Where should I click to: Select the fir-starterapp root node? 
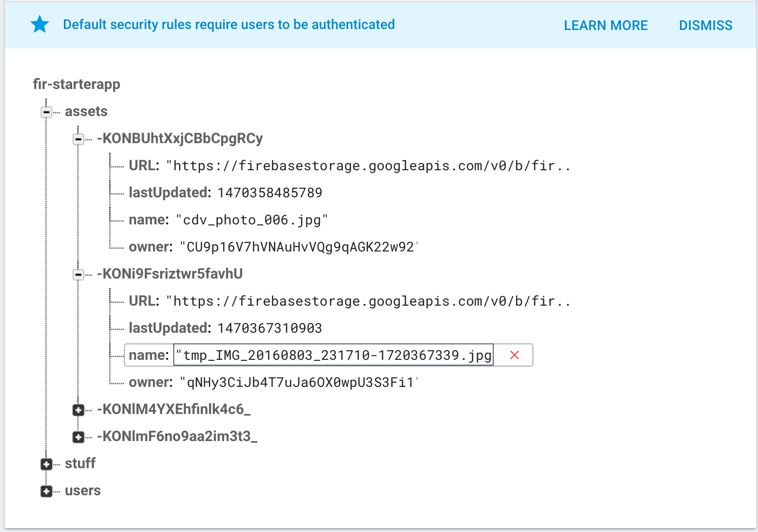76,84
